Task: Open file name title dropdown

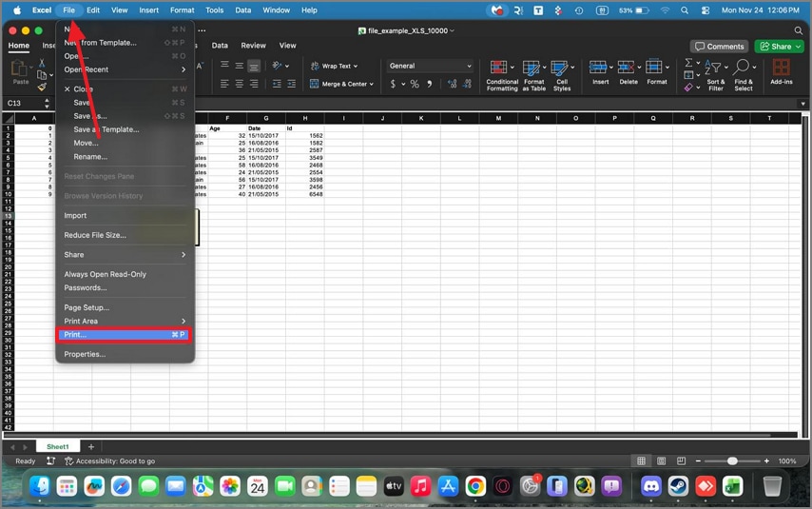Action: [x=452, y=30]
